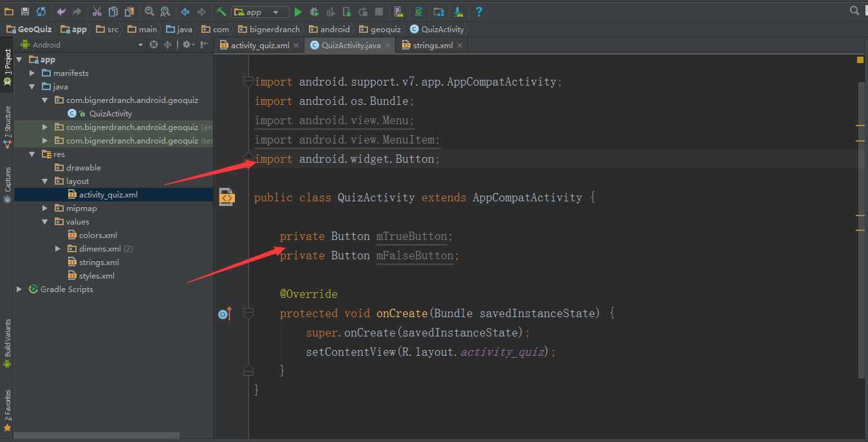Collapse the java folder
The height and width of the screenshot is (442, 868).
pyautogui.click(x=32, y=87)
